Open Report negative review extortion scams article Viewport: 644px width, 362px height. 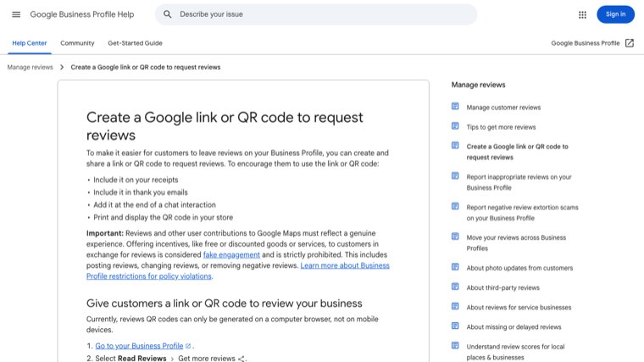tap(523, 213)
